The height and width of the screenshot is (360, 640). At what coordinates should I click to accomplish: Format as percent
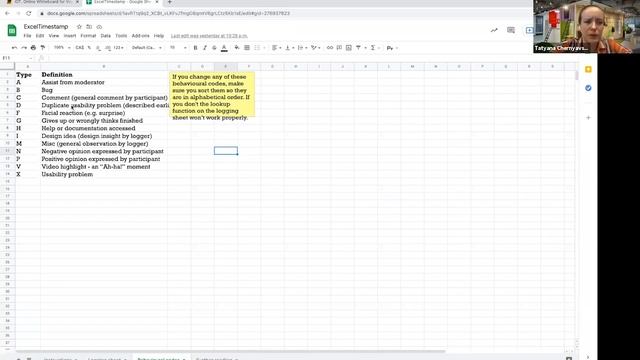[x=89, y=48]
